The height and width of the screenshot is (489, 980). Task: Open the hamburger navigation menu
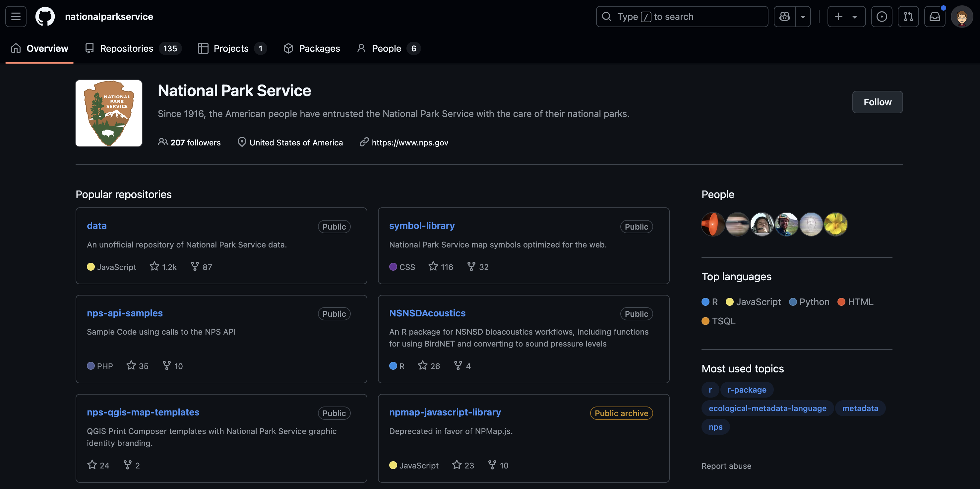pyautogui.click(x=16, y=16)
